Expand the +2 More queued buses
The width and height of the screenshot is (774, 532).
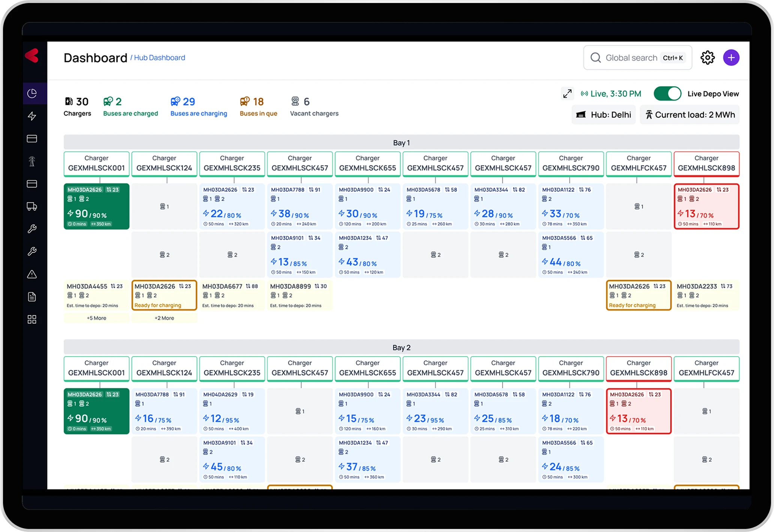click(164, 318)
